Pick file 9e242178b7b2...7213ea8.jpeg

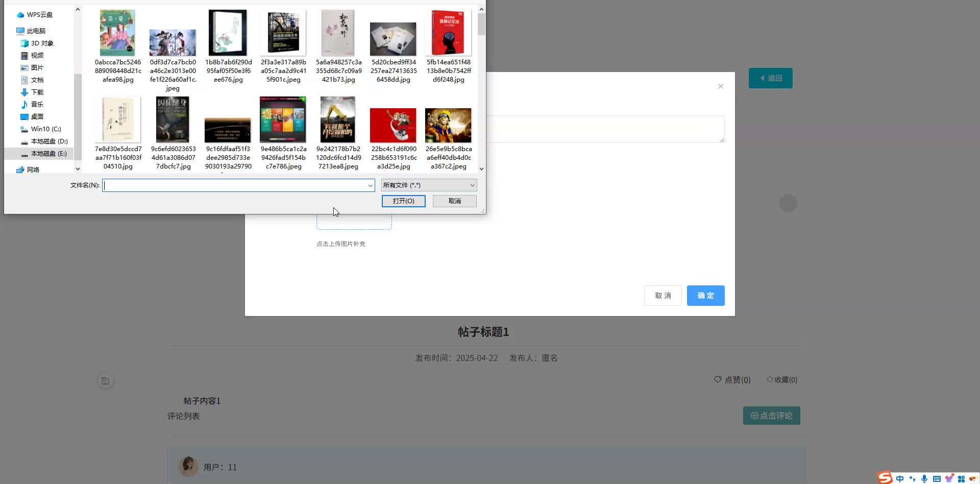pyautogui.click(x=338, y=133)
